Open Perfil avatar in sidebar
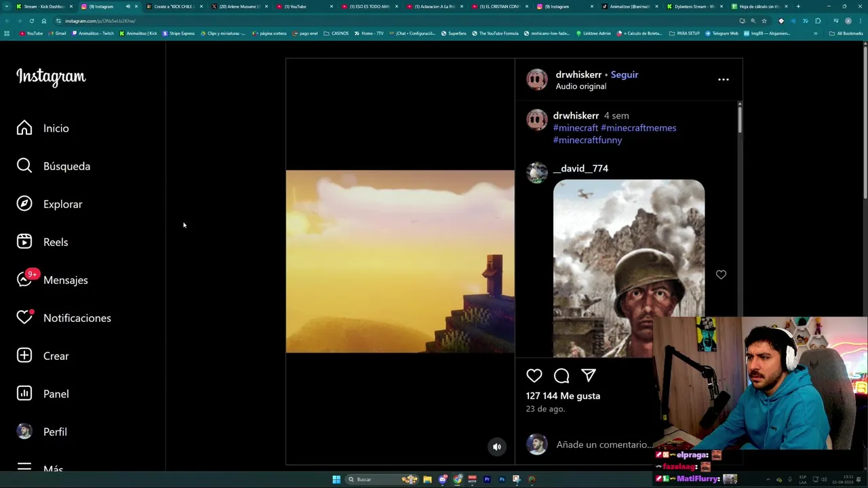This screenshot has width=868, height=488. [42, 432]
